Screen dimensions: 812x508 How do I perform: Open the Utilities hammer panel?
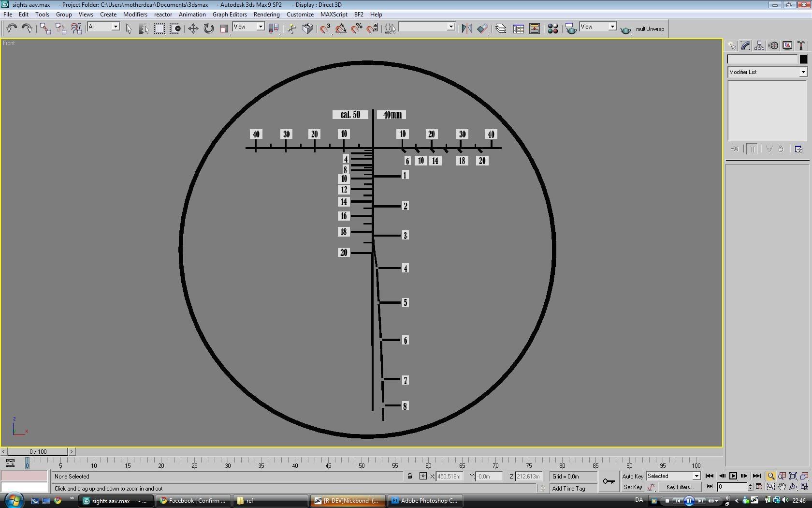[801, 45]
